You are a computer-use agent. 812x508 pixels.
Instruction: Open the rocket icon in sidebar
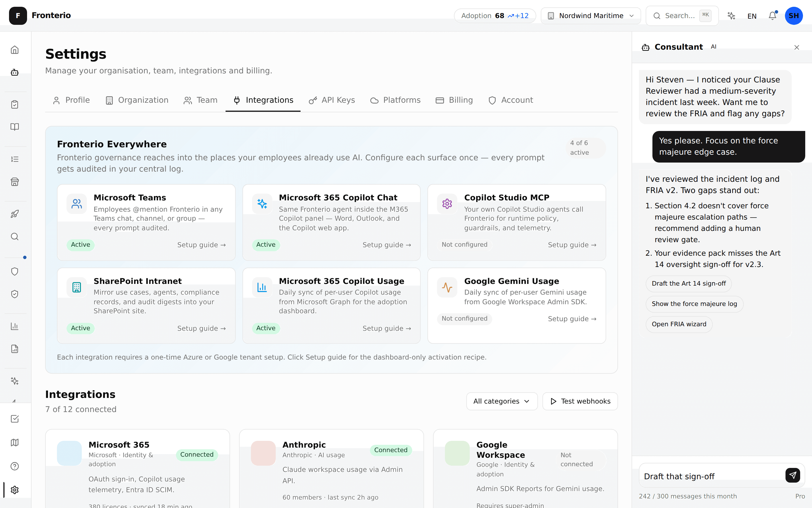coord(14,214)
